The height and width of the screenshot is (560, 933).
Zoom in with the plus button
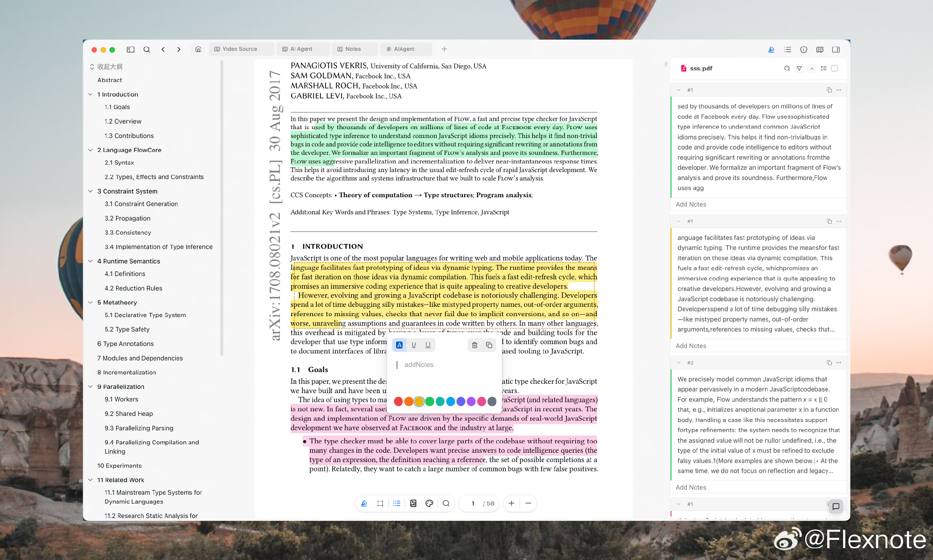pos(511,504)
